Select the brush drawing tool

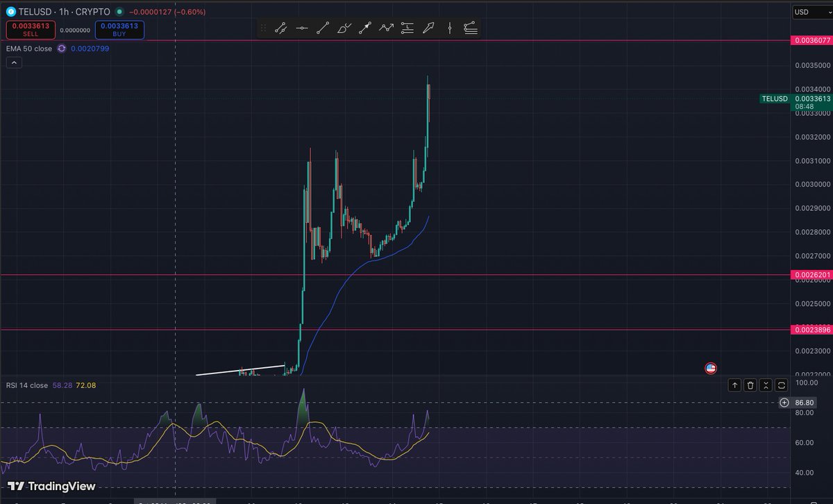click(x=344, y=28)
